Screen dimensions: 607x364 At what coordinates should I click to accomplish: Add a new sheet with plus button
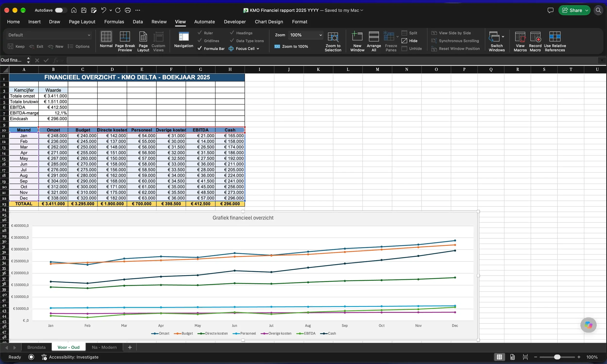pyautogui.click(x=130, y=347)
